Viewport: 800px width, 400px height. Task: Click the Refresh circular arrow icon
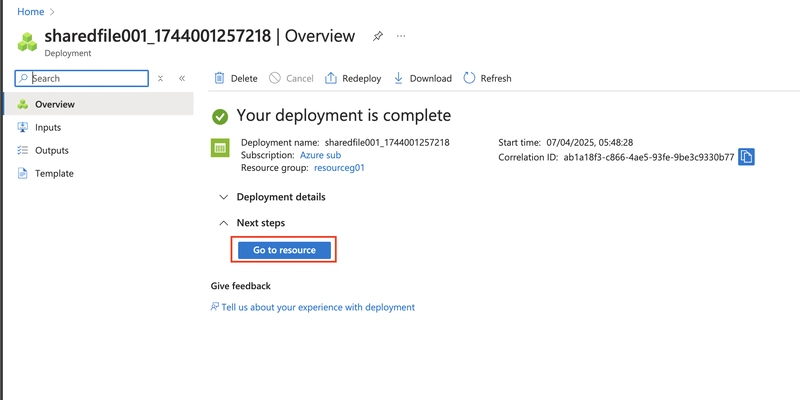[x=469, y=78]
